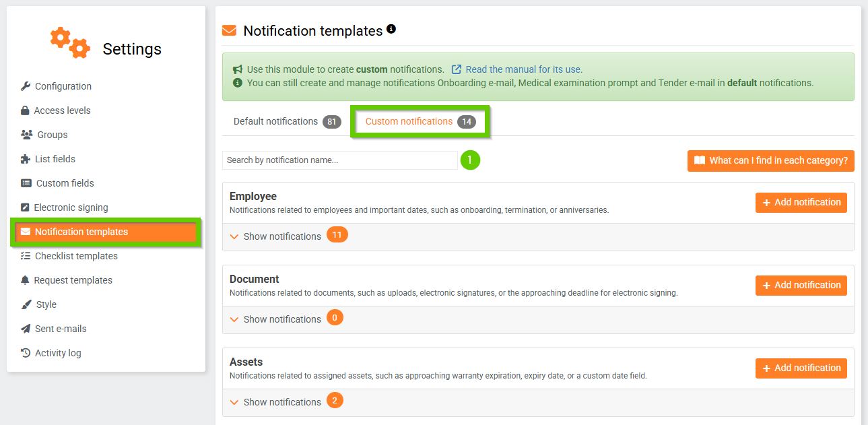
Task: Click the Groups people icon
Action: pos(27,135)
